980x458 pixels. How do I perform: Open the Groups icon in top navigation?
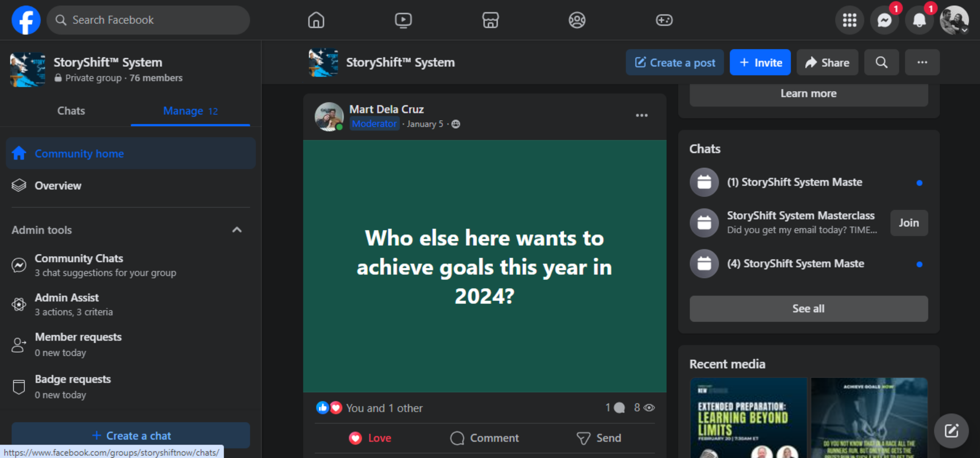(577, 20)
